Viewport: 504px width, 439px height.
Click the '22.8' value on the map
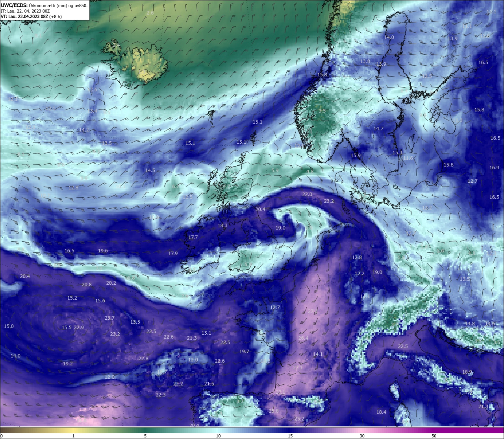pos(143,359)
